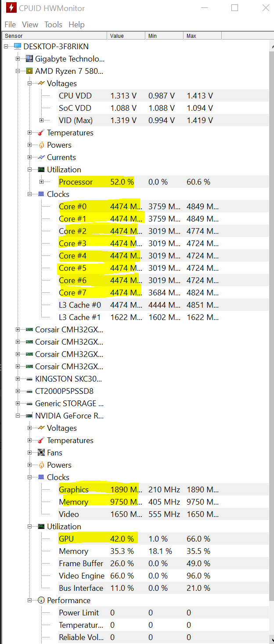Open the View menu
The image size is (274, 644).
30,24
